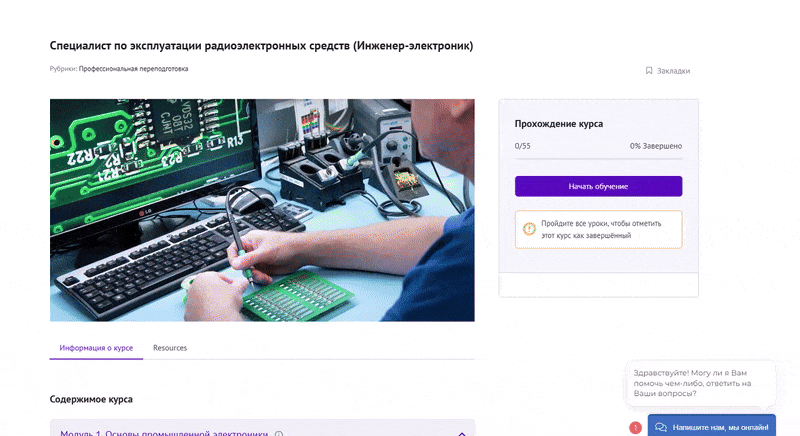The height and width of the screenshot is (436, 800).
Task: Click the orange warning icon in notice
Action: 529,229
